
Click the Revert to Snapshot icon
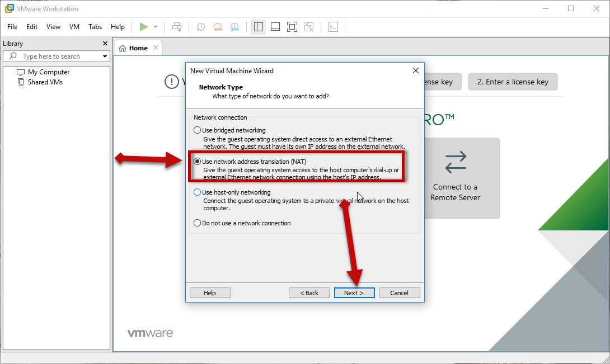pos(218,27)
